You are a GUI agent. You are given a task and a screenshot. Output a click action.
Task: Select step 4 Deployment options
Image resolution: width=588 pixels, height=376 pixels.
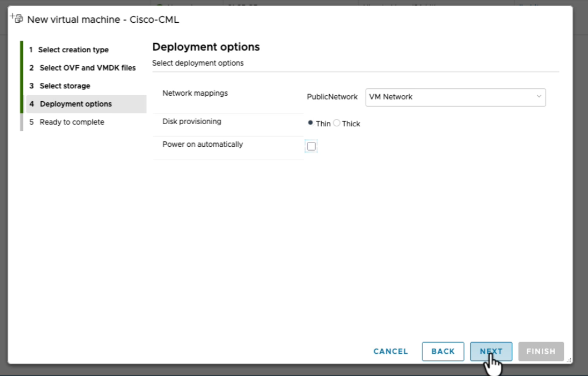tap(86, 104)
